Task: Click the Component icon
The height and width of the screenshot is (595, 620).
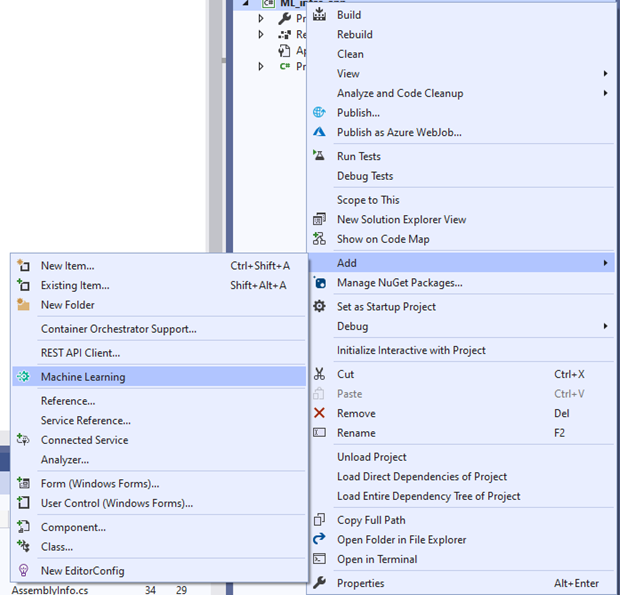Action: coord(23,527)
